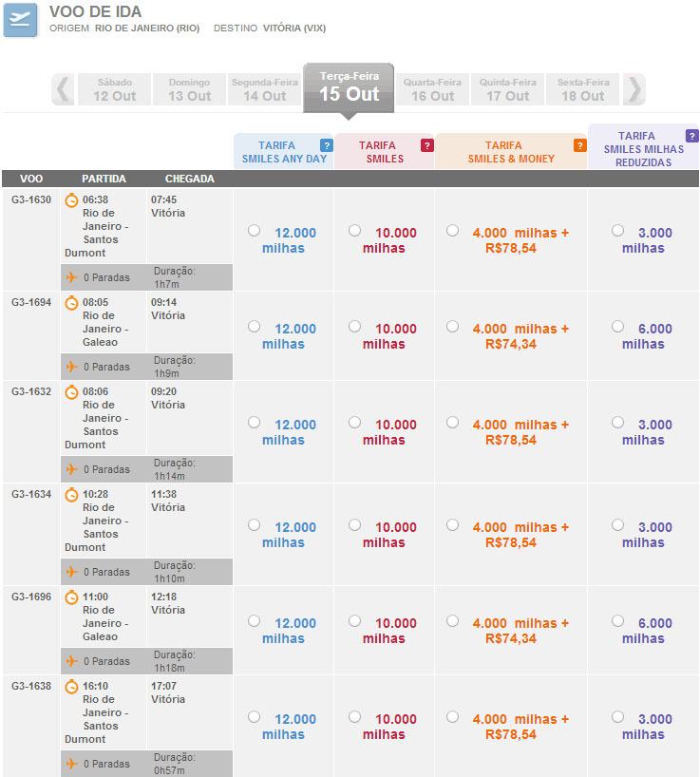
Task: Click clock icon for the 16:10 departure
Action: pos(71,687)
